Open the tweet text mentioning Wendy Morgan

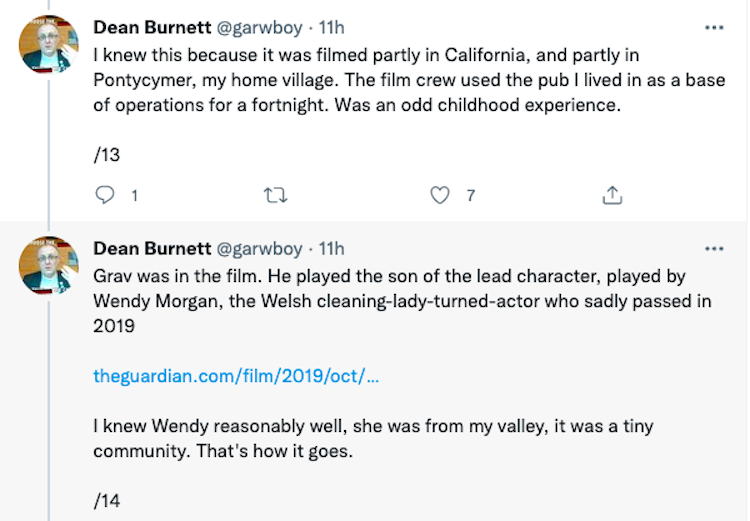400,300
